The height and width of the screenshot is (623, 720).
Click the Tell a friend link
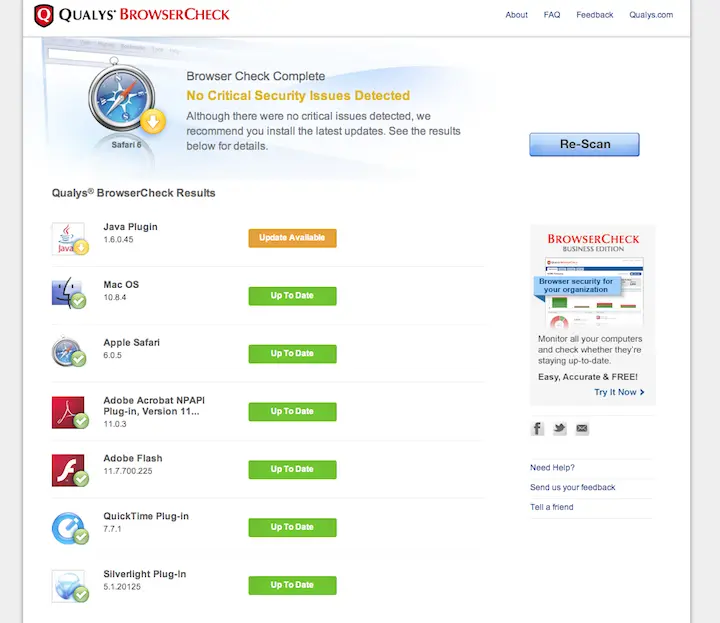(551, 507)
